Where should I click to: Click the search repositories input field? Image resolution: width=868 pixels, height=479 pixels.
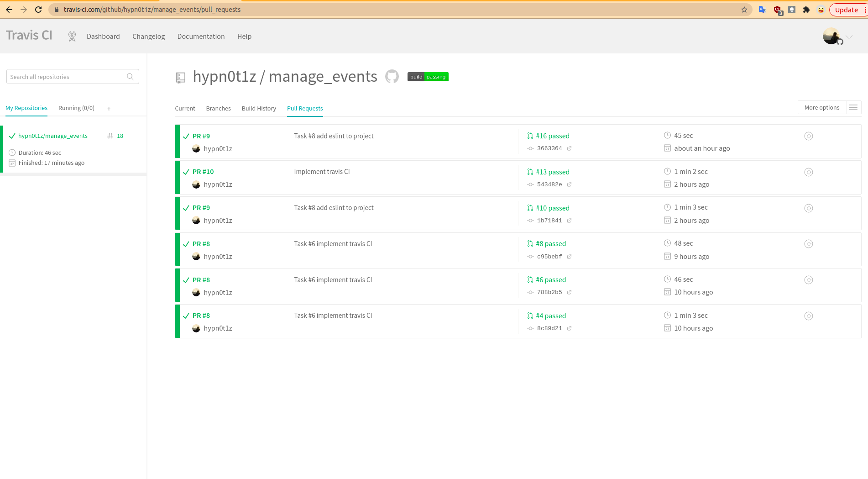(68, 76)
